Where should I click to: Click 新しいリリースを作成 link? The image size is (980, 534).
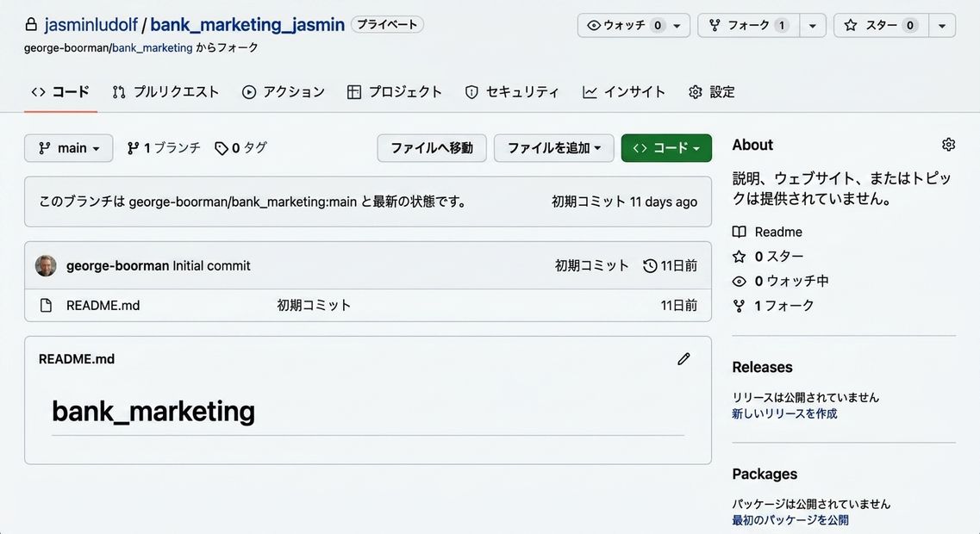pos(784,413)
